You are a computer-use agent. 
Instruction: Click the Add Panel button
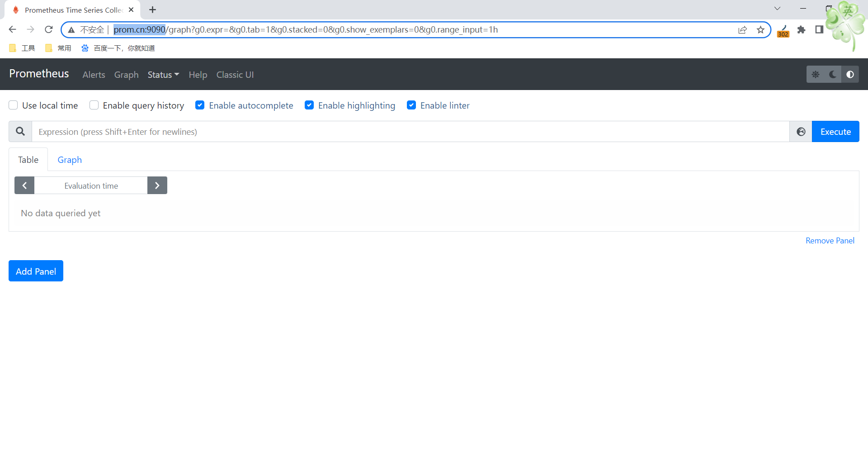point(36,271)
